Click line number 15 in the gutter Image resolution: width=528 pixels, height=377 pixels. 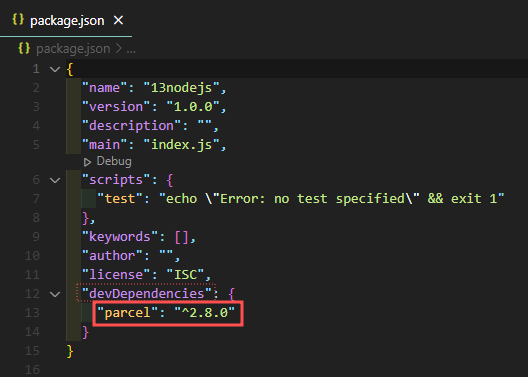coord(32,351)
